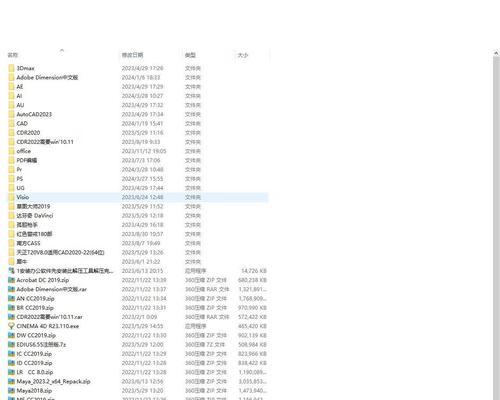Click the 360 7Z file type cell

[x=205, y=345]
